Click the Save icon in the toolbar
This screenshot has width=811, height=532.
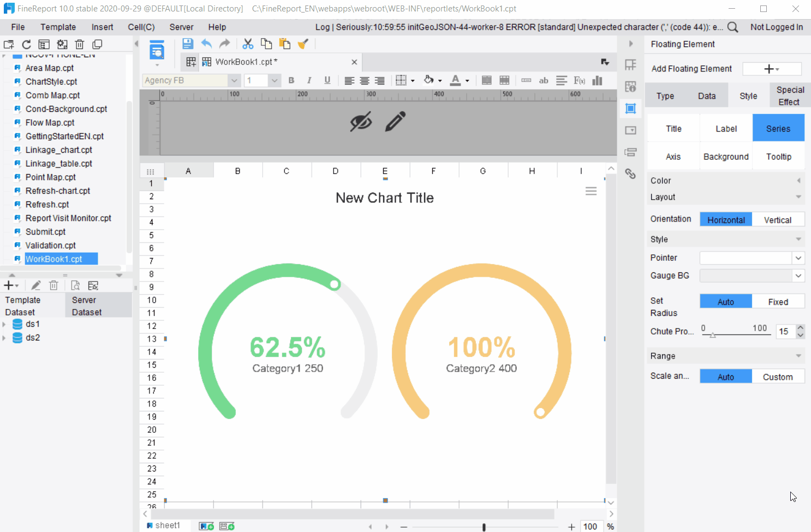pos(188,44)
